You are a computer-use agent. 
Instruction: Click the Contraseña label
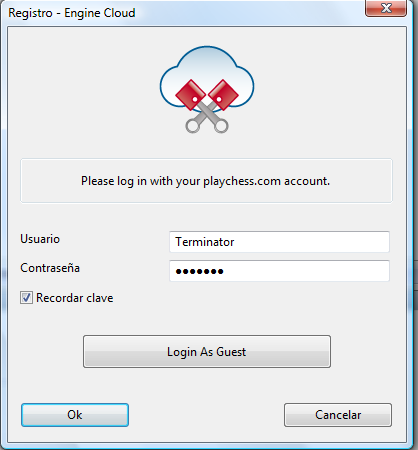coord(50,268)
